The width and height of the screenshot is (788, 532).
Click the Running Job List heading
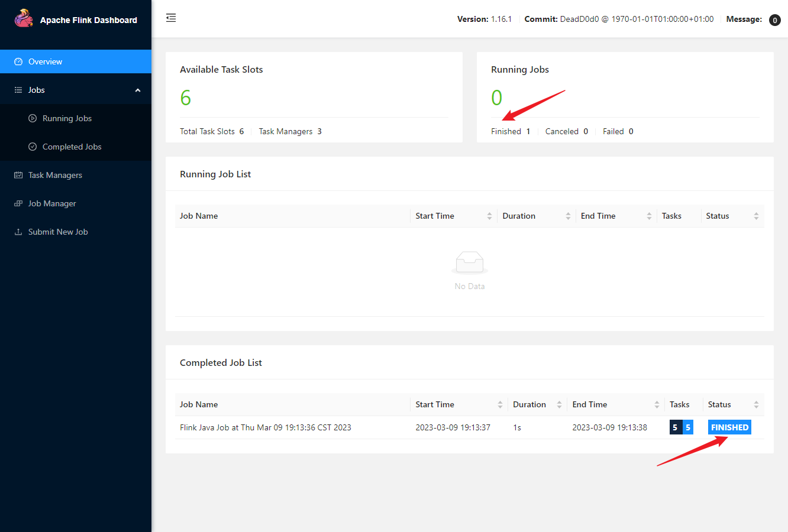pos(215,174)
